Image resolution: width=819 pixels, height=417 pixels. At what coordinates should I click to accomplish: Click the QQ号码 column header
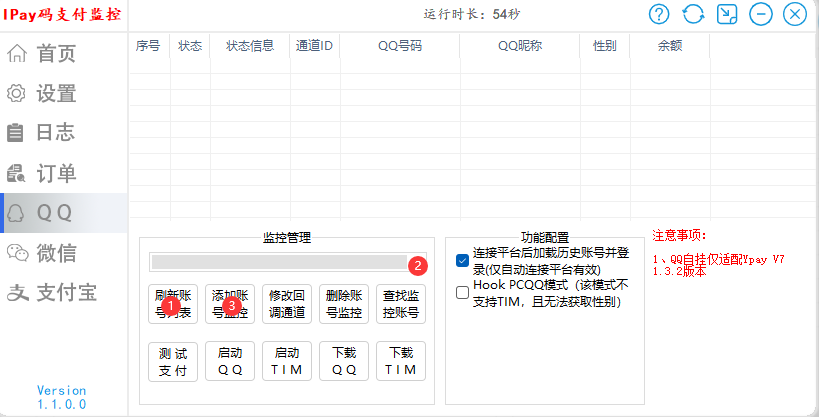point(400,46)
